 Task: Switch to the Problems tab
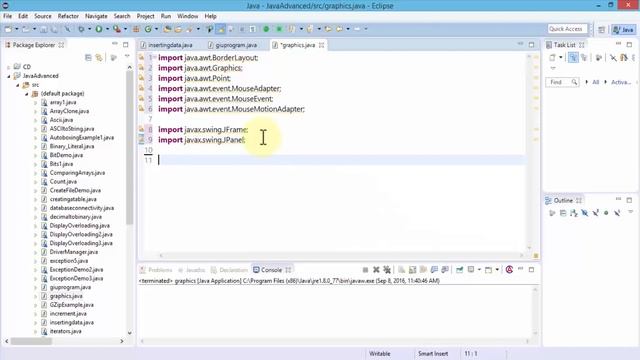(x=156, y=270)
